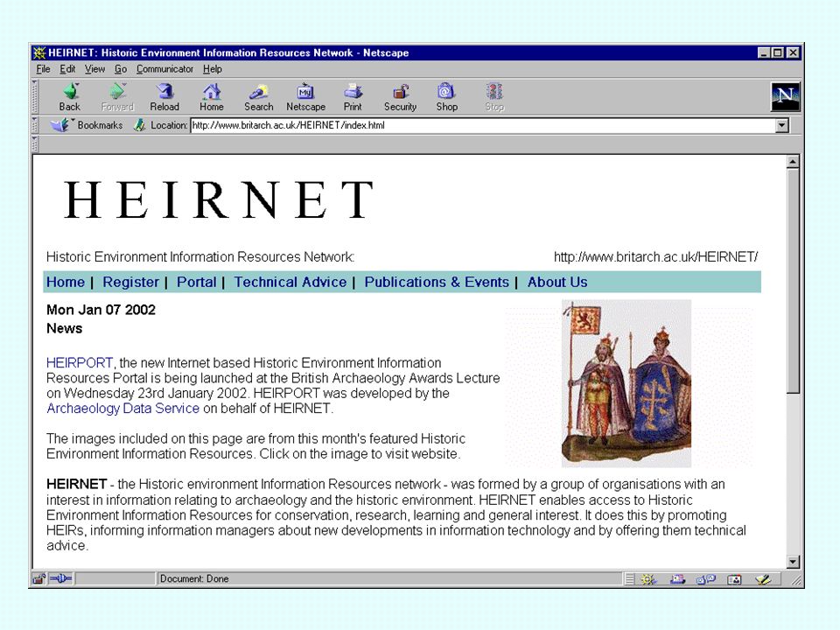Maximize the Netscape window
The height and width of the screenshot is (630, 840).
[x=777, y=52]
